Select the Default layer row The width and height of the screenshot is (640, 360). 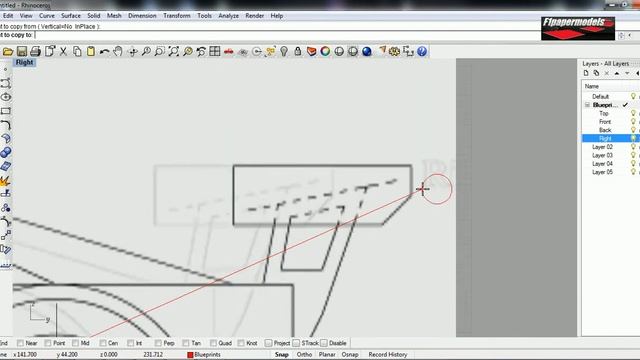pos(611,96)
